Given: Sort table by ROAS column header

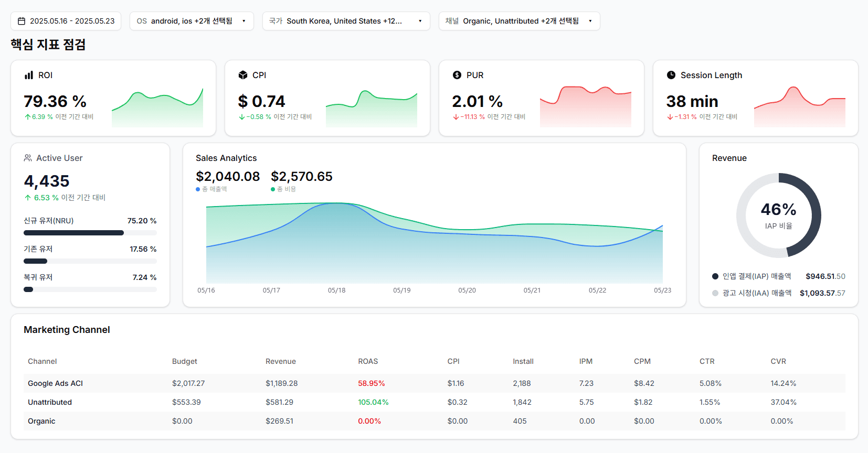Looking at the screenshot, I should (368, 361).
